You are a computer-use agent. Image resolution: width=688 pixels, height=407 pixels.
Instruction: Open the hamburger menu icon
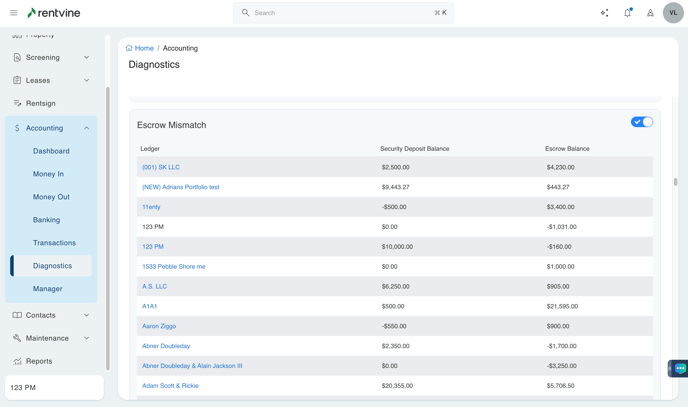tap(13, 13)
